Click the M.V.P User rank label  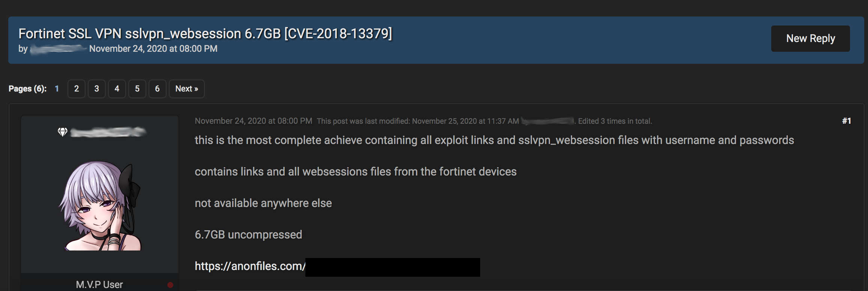point(99,285)
